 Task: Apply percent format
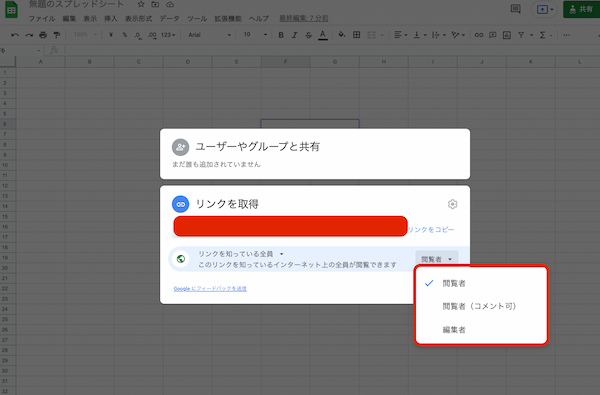click(125, 35)
